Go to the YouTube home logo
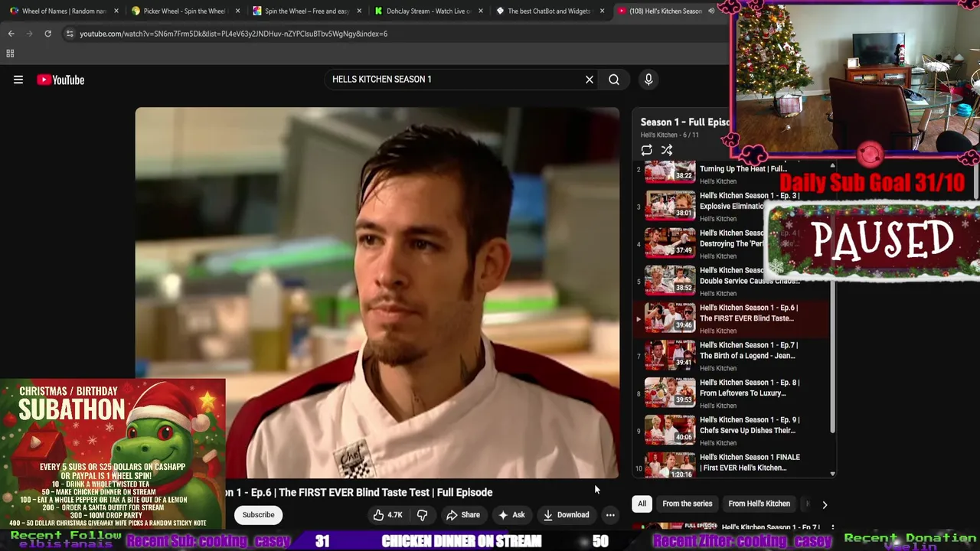The height and width of the screenshot is (551, 980). click(60, 80)
